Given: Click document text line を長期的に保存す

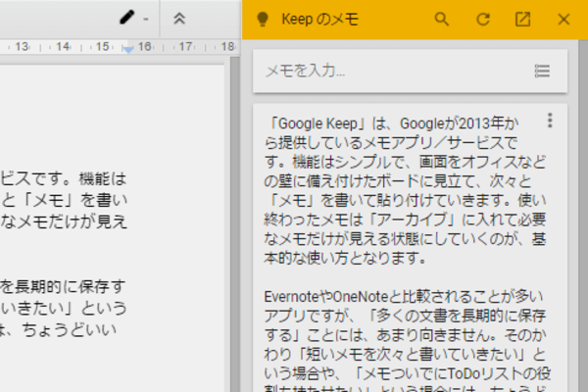Looking at the screenshot, I should coord(63,286).
